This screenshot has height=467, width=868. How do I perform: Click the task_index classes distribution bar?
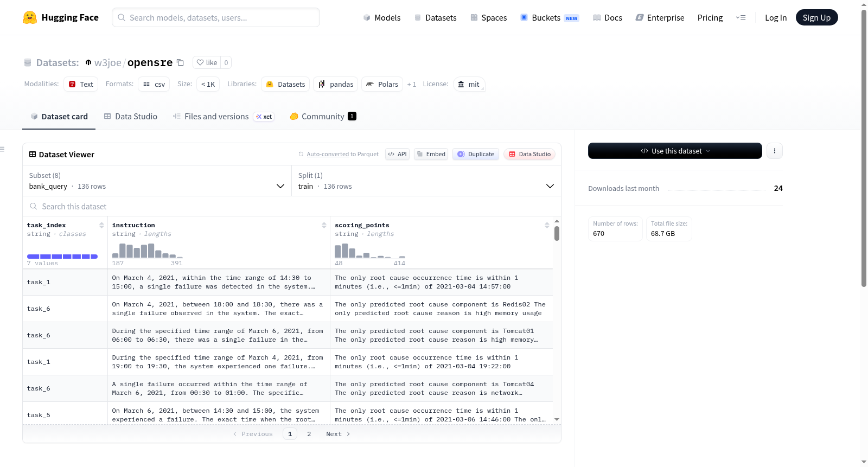62,257
